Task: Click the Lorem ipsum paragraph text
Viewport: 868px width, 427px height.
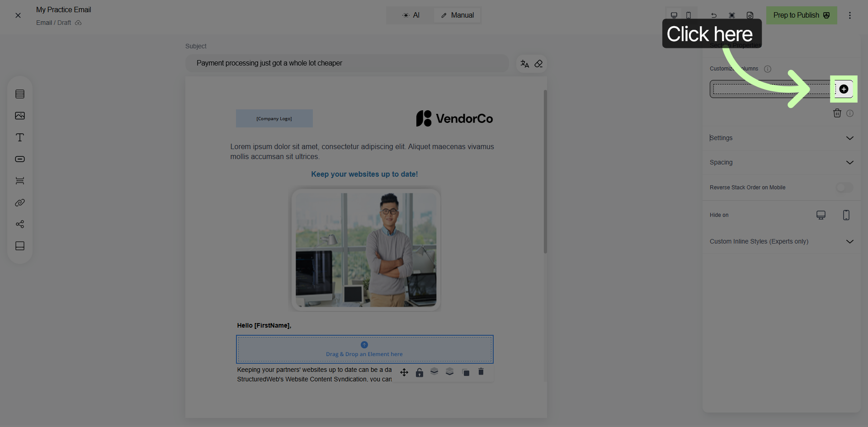Action: coord(362,151)
